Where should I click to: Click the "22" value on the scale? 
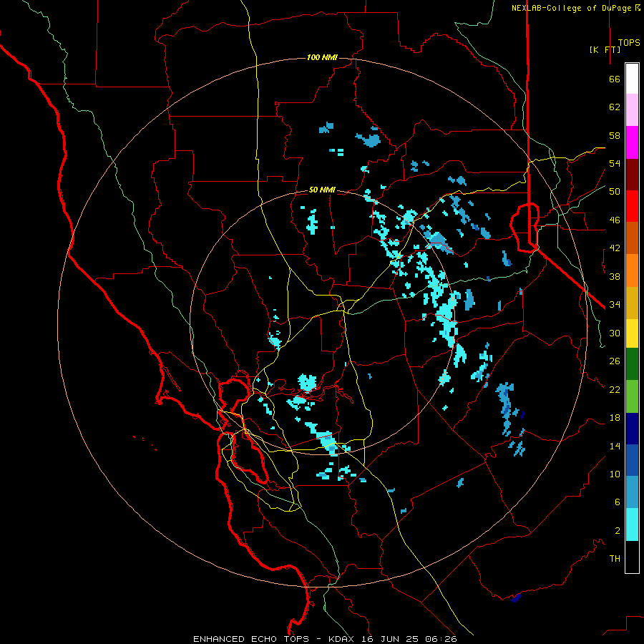(x=615, y=390)
